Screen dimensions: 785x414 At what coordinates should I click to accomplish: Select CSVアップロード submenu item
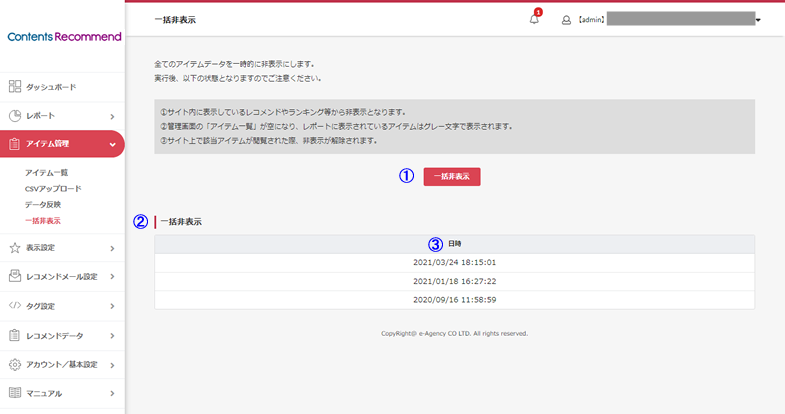tap(53, 189)
